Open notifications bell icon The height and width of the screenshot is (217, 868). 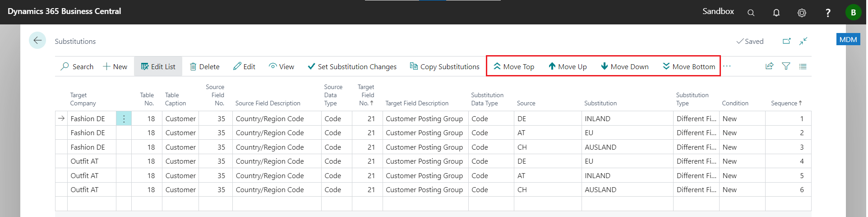(x=776, y=13)
